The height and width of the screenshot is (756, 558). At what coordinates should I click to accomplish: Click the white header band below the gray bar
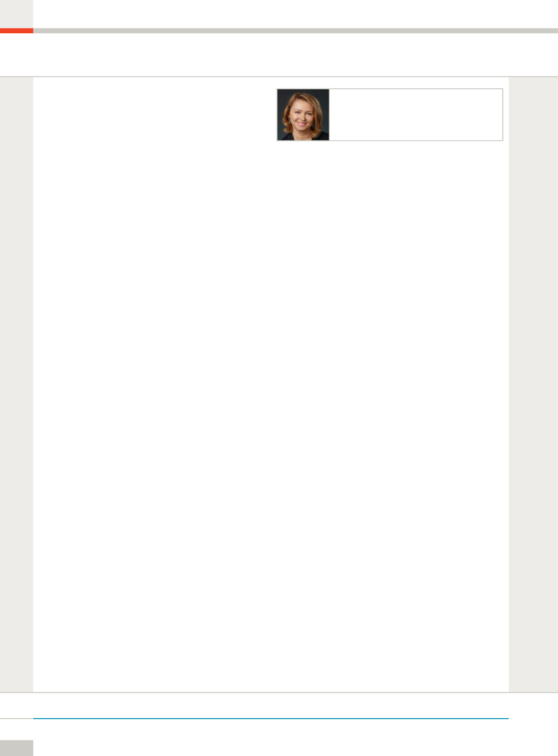coord(279,55)
